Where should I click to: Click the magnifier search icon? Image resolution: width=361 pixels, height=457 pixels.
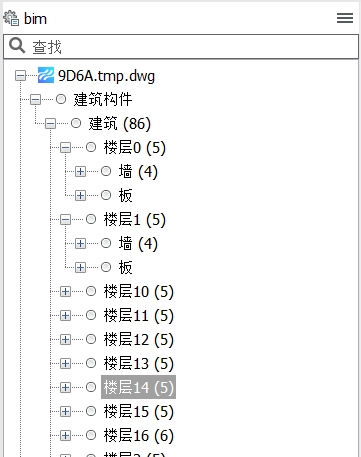coord(17,46)
